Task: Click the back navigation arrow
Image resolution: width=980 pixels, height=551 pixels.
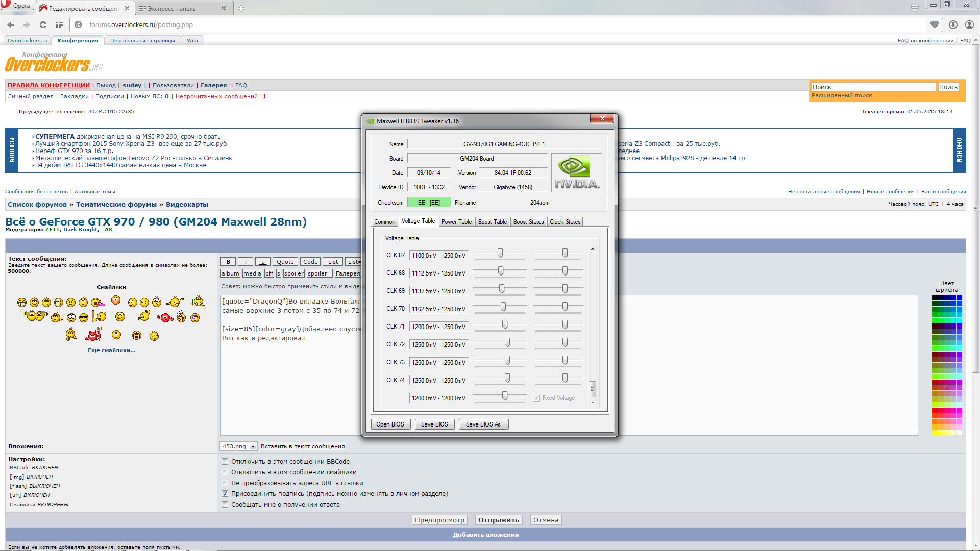Action: click(11, 24)
